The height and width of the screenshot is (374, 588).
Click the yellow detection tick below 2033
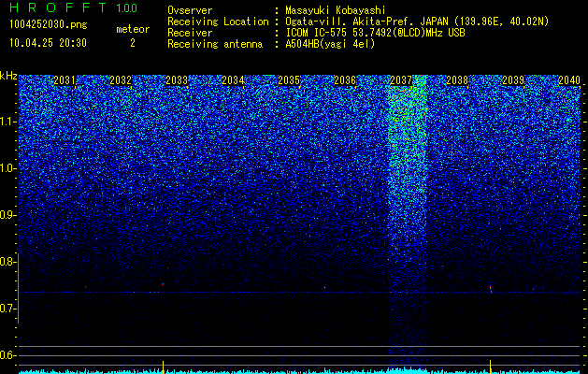(163, 367)
